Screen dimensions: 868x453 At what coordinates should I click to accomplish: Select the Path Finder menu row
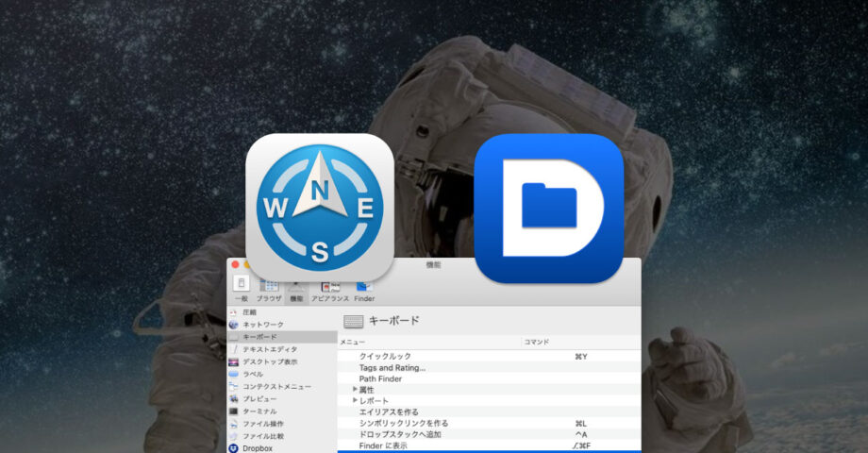pyautogui.click(x=489, y=378)
